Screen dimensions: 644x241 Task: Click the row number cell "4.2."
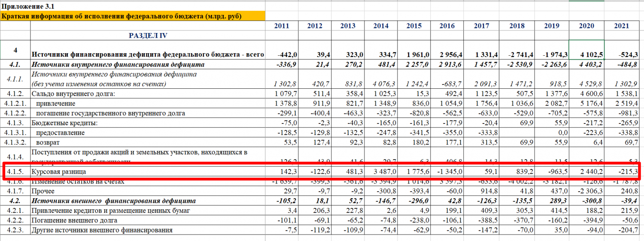pos(15,201)
